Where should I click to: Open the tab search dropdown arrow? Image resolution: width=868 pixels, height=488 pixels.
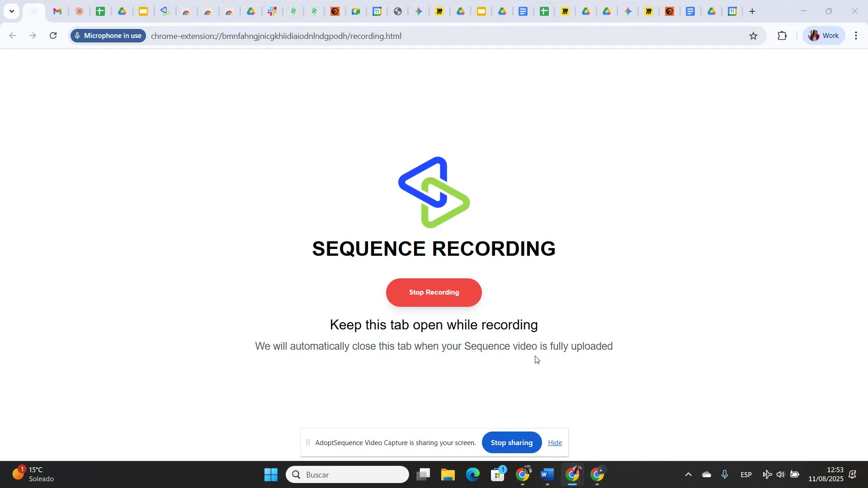click(x=12, y=11)
